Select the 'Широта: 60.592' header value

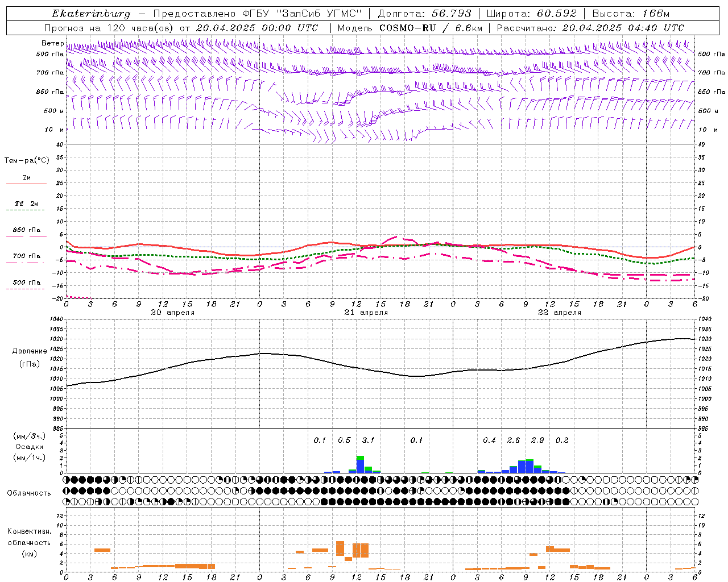pos(532,14)
